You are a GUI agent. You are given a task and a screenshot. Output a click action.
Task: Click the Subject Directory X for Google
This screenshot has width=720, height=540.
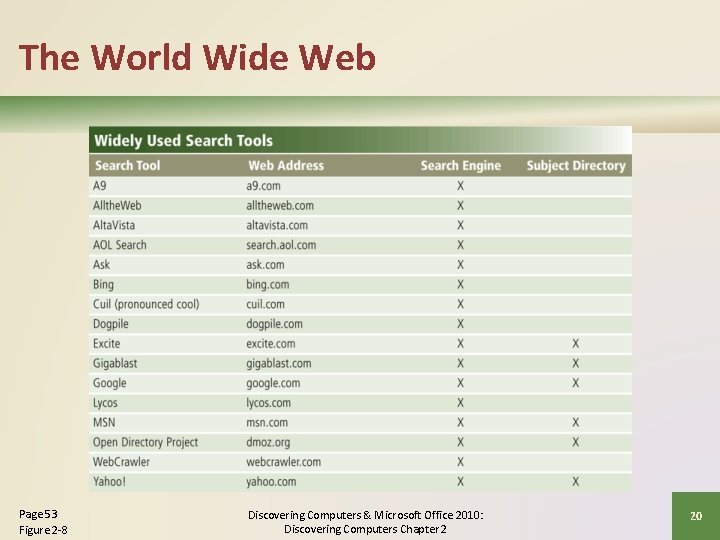[575, 383]
